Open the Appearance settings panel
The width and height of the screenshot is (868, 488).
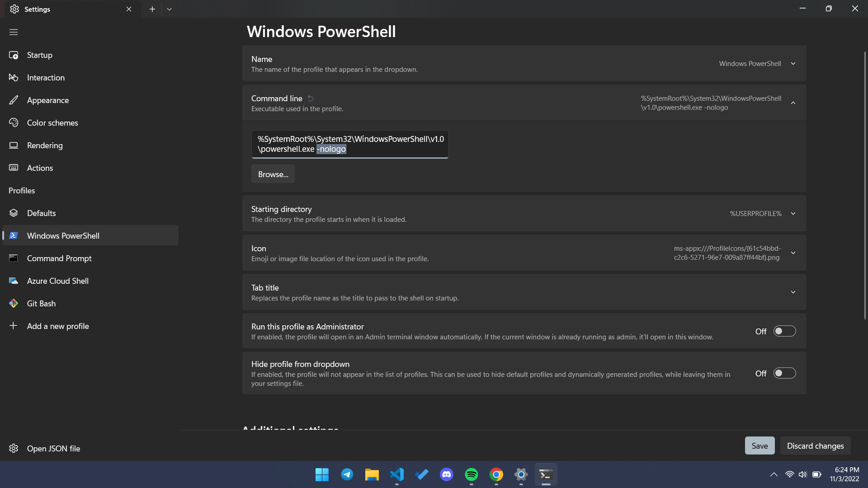[x=47, y=99]
